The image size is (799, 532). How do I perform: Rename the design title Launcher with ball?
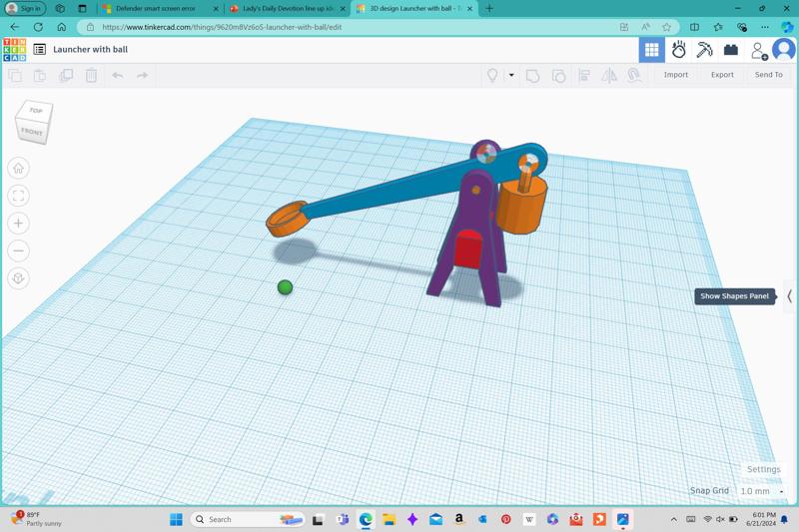pos(90,49)
